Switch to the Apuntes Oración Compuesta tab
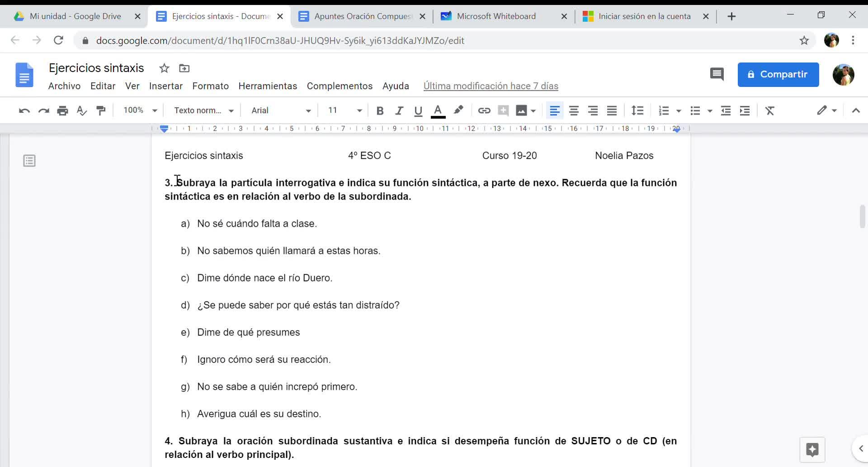Screen dimensions: 868x467 tap(362, 16)
